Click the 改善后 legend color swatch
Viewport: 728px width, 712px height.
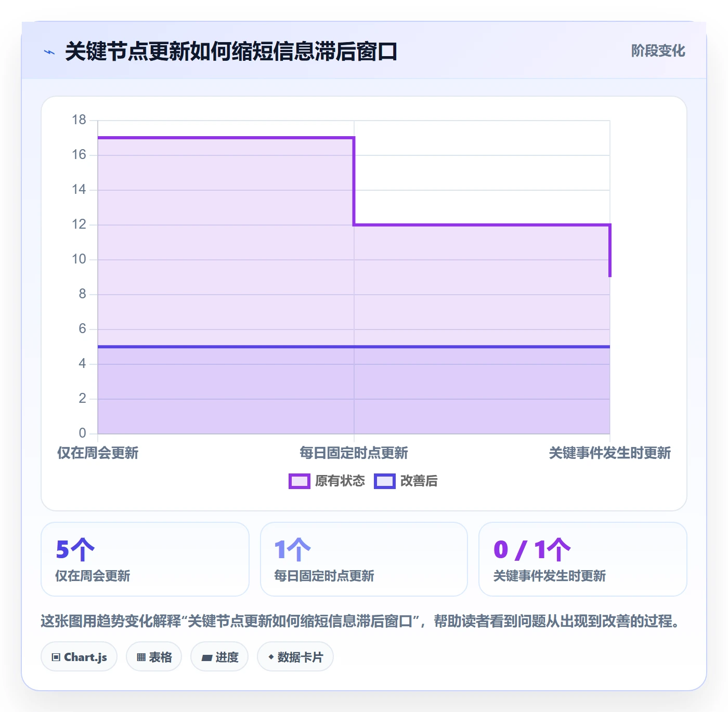point(385,481)
